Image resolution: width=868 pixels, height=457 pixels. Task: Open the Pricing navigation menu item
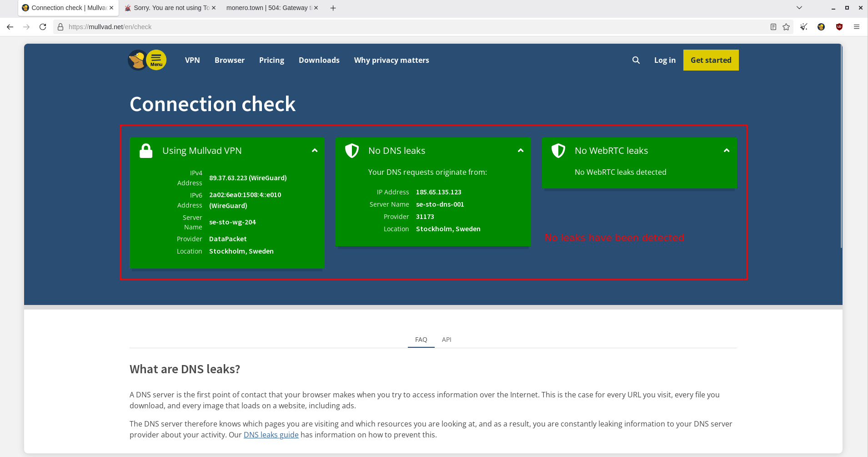(271, 60)
